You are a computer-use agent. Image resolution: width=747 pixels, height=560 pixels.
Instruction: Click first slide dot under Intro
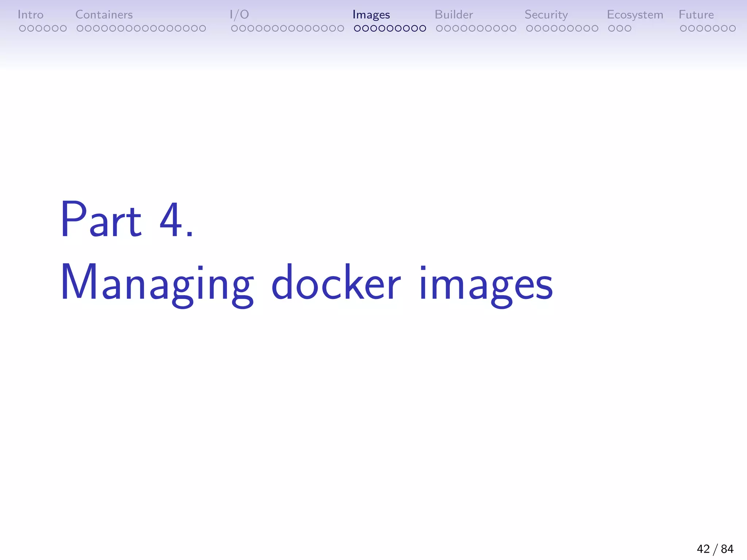pyautogui.click(x=23, y=28)
